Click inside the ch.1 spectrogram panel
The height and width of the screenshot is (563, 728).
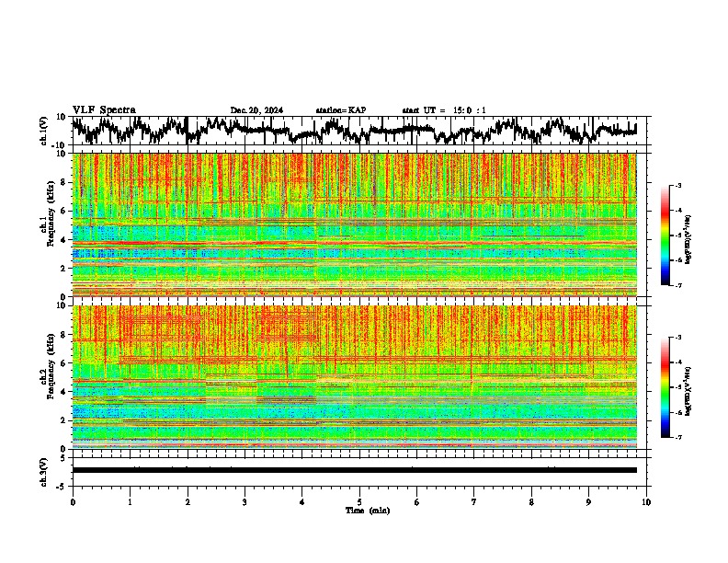point(355,224)
